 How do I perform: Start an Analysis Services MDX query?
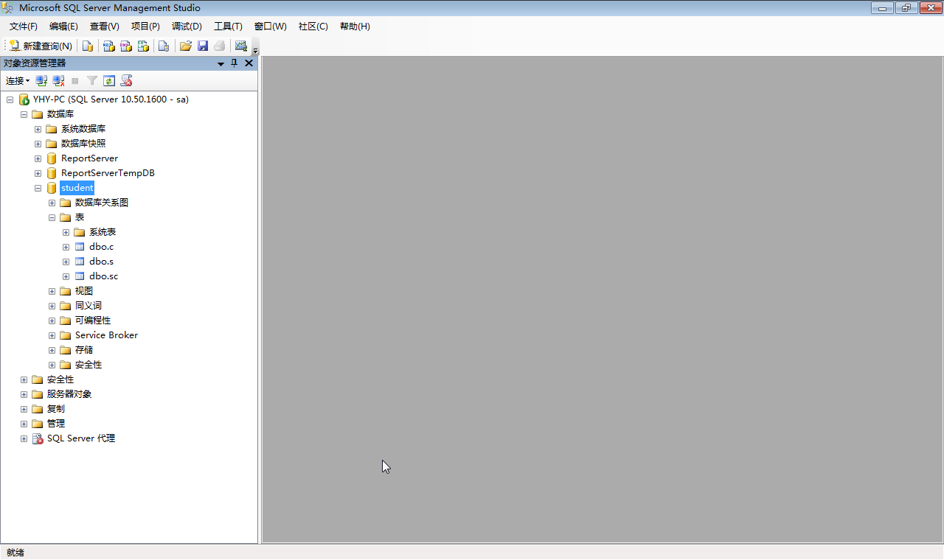pos(108,46)
